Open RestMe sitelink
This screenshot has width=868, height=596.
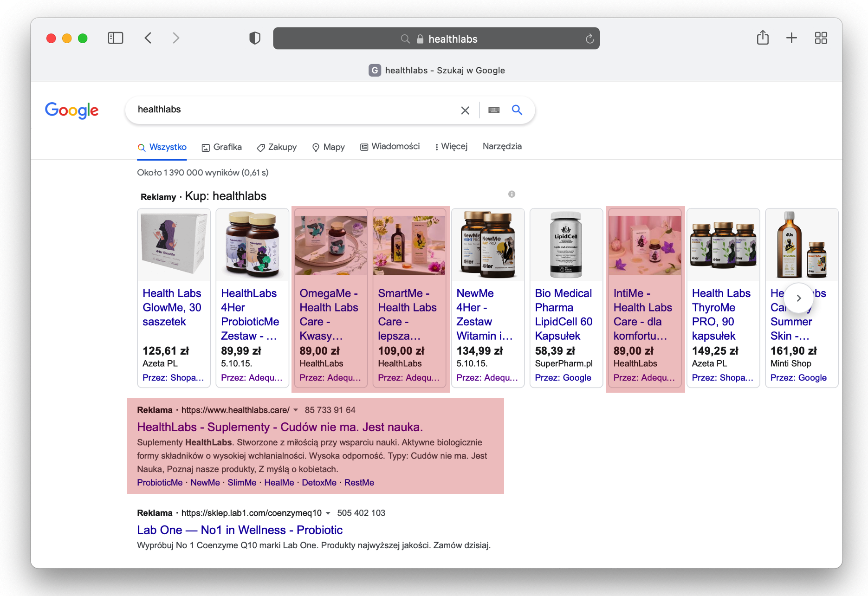click(x=359, y=483)
